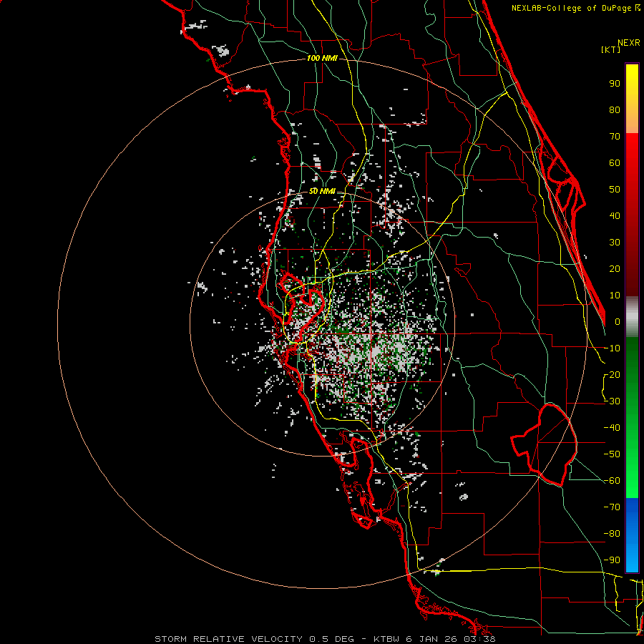The height and width of the screenshot is (644, 644).
Task: Click the "0" scale value on color bar
Action: tap(618, 322)
